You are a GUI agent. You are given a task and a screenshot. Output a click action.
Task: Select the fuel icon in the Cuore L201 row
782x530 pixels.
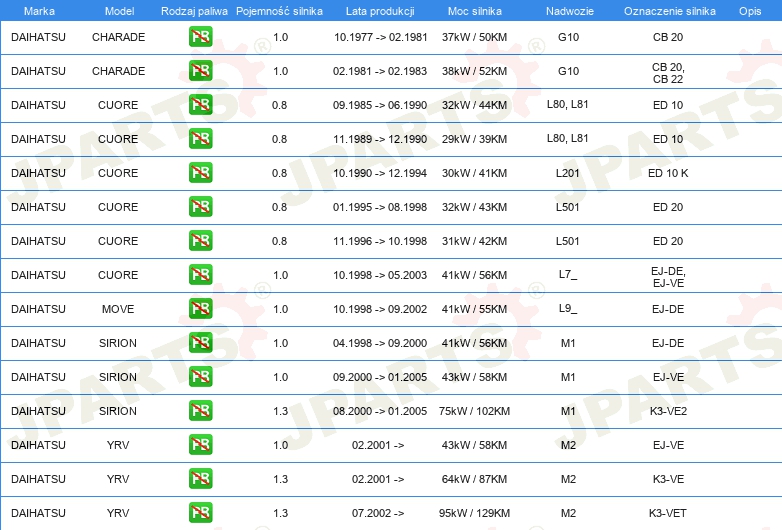point(200,173)
